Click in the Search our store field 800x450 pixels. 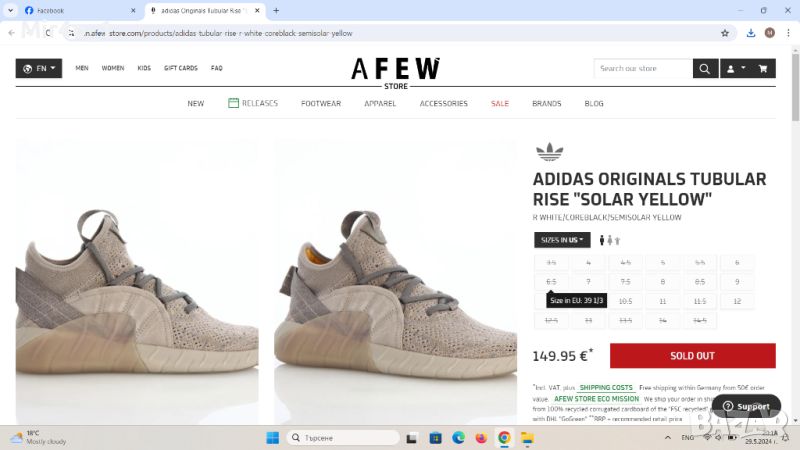click(643, 68)
